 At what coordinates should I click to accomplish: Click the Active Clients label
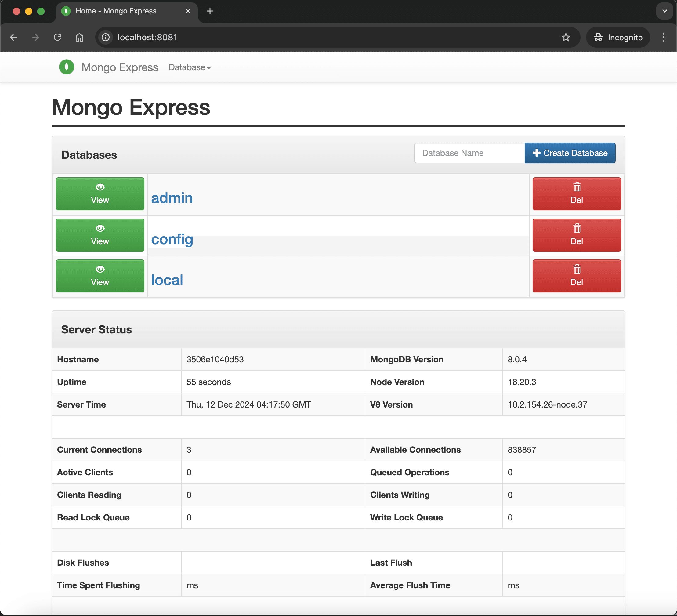tap(85, 472)
